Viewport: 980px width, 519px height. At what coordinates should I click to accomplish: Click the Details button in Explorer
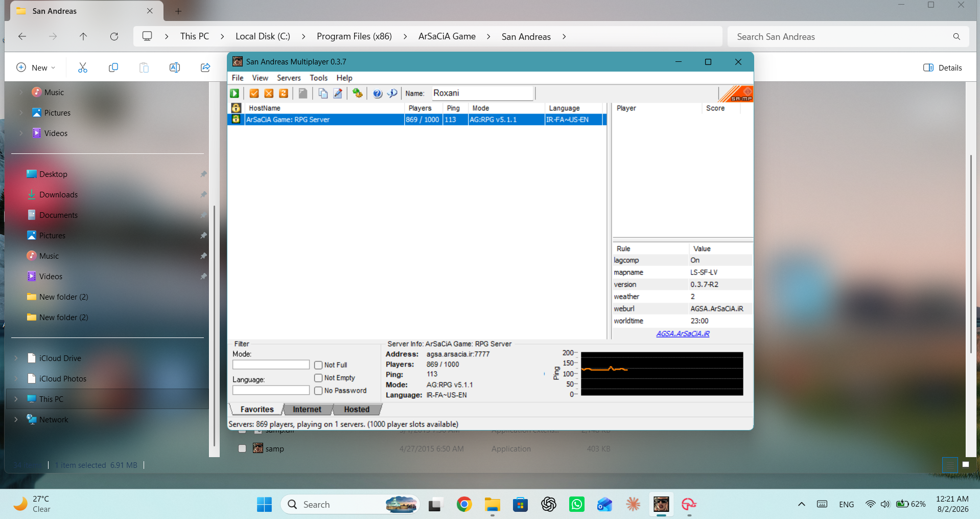[x=943, y=67]
